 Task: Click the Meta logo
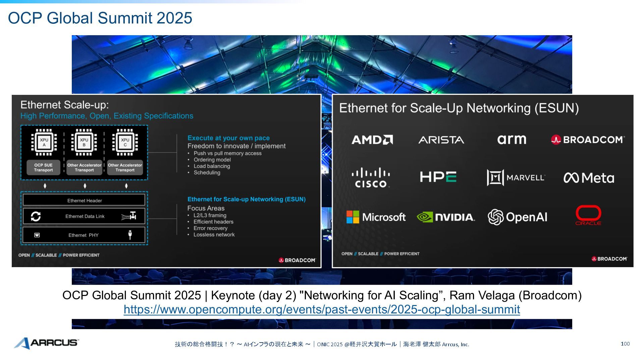[589, 178]
